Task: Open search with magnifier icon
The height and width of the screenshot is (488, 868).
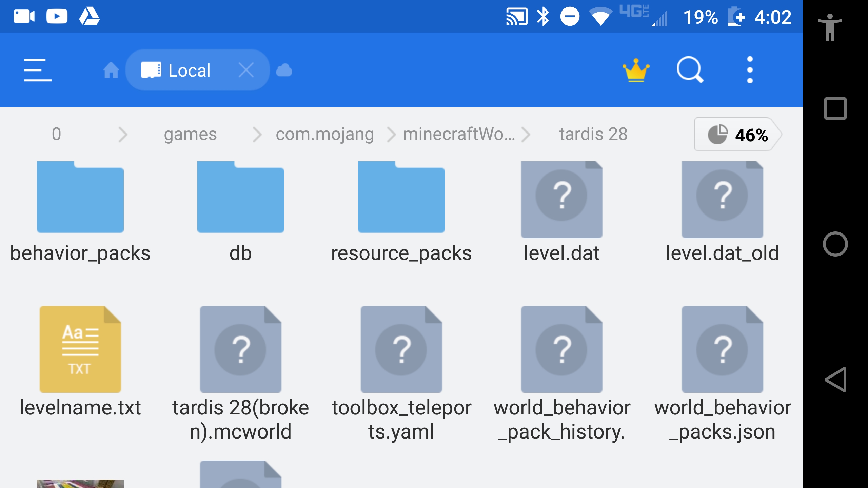Action: coord(690,70)
